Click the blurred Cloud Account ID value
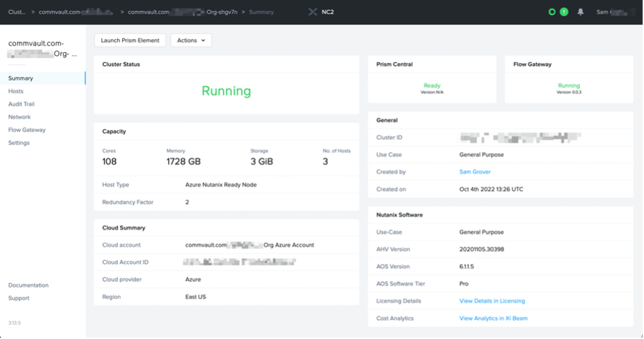This screenshot has height=339, width=644. click(240, 262)
